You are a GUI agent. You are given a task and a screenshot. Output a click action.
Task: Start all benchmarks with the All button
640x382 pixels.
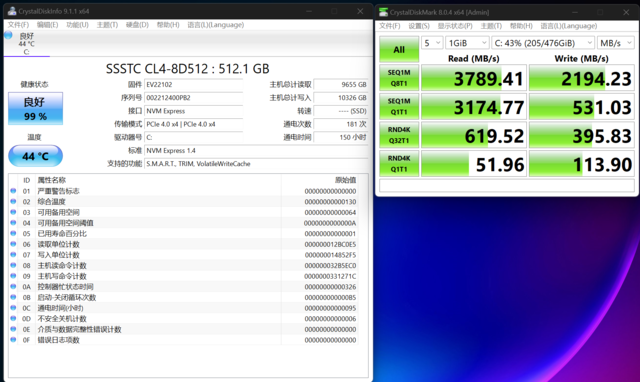(x=399, y=49)
